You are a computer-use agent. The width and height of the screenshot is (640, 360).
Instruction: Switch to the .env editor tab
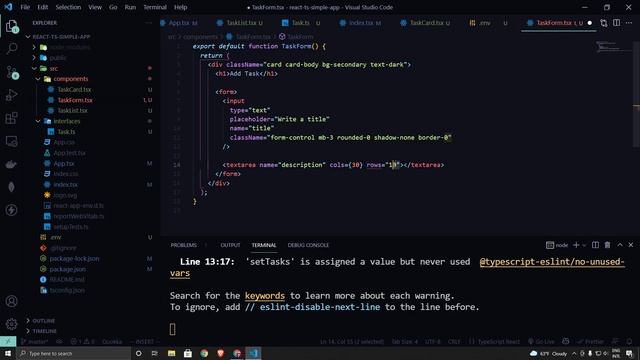484,23
